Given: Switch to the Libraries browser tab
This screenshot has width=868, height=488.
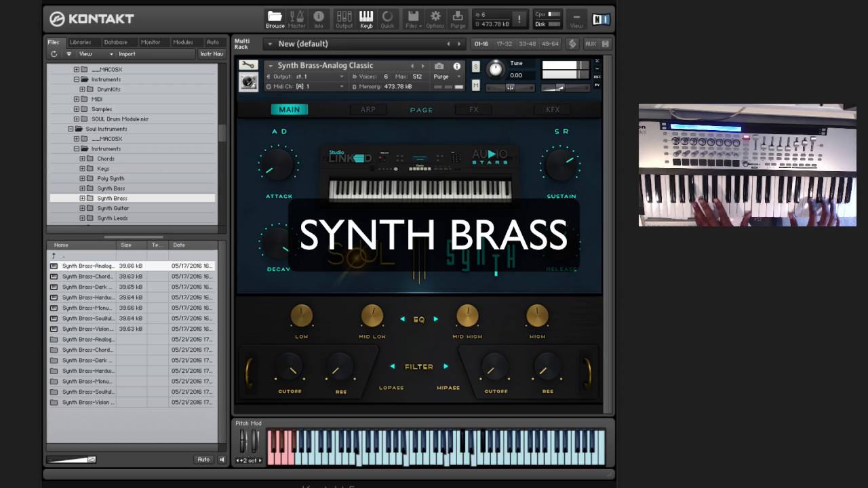Looking at the screenshot, I should tap(81, 42).
